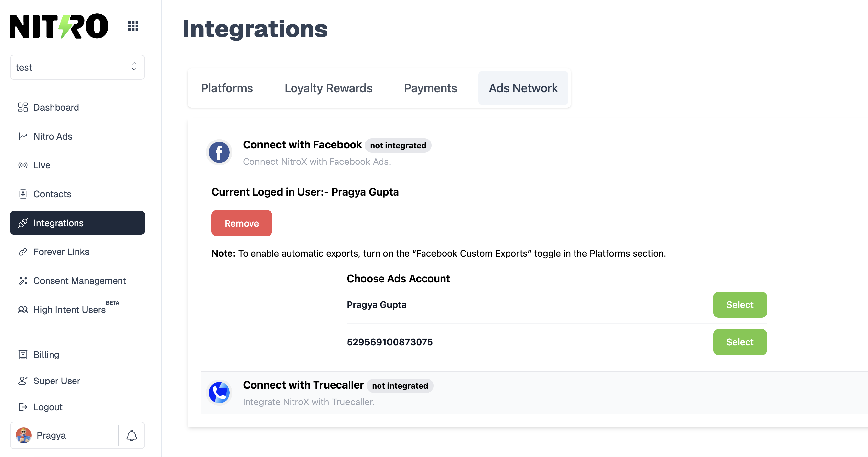Screen dimensions: 868x457
Task: Click the Integrations plug icon
Action: 23,223
